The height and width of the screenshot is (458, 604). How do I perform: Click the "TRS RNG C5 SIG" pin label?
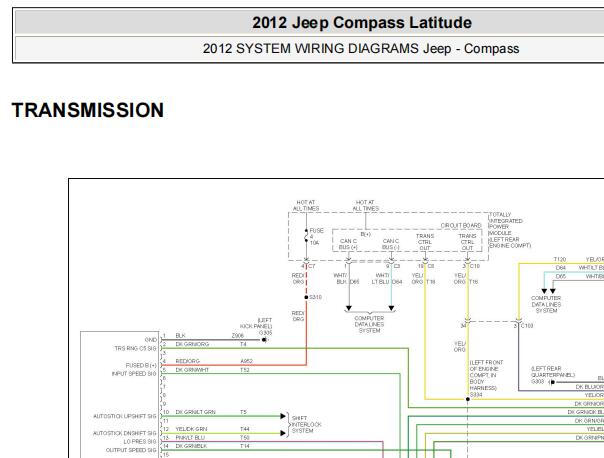136,348
